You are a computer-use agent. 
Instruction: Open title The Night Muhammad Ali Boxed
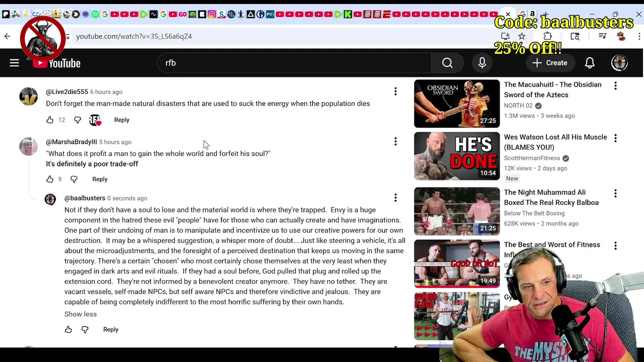[x=551, y=197]
